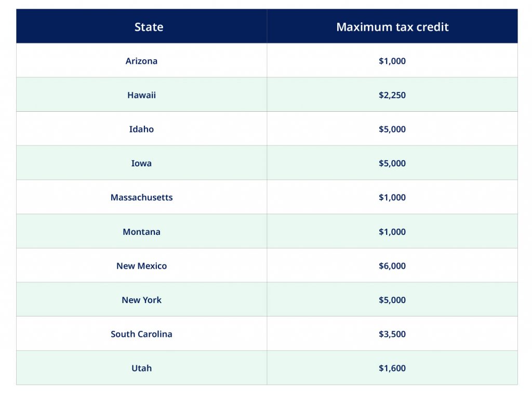Click the Utah state name
The height and width of the screenshot is (396, 532).
pyautogui.click(x=141, y=368)
